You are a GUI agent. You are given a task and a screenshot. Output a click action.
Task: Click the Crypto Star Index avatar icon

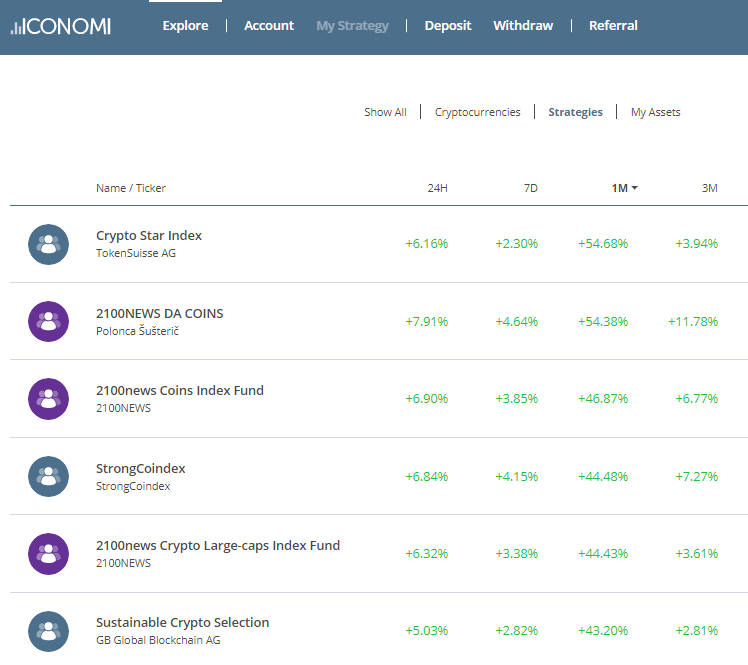tap(48, 244)
